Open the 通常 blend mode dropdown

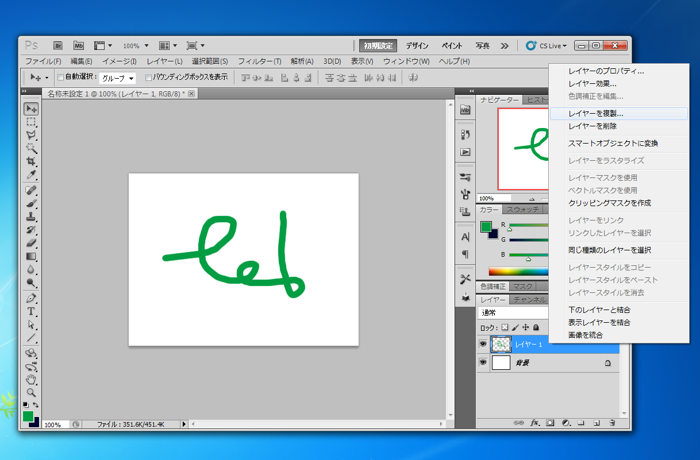point(513,313)
